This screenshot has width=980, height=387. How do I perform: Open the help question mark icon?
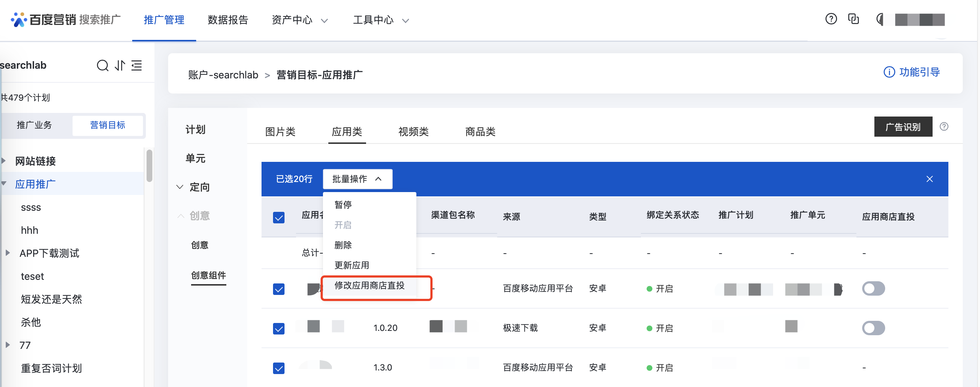831,19
